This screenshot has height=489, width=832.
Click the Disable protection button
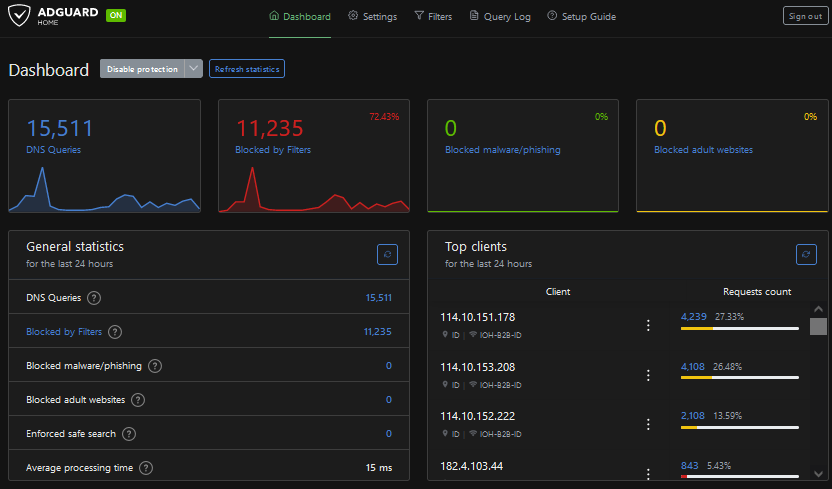point(142,69)
